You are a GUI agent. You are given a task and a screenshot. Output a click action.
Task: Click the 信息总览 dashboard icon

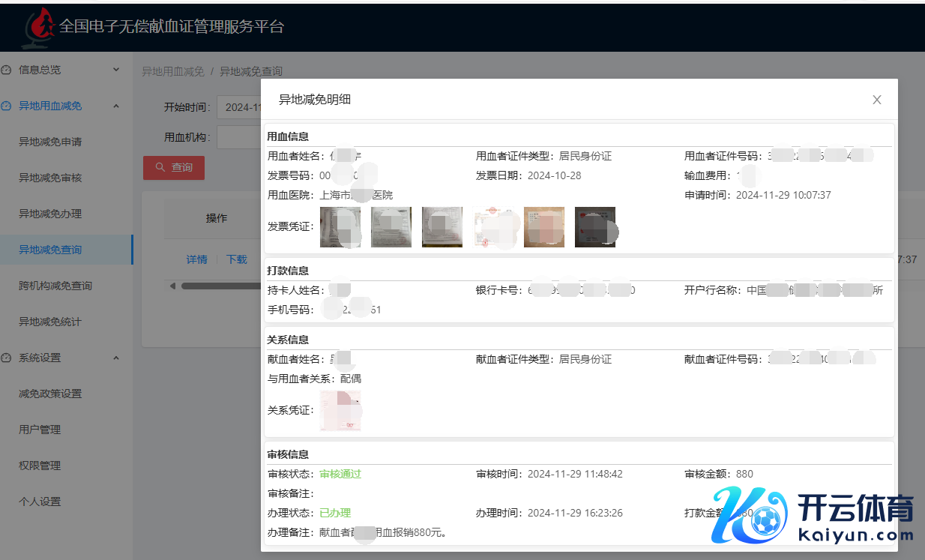(7, 70)
